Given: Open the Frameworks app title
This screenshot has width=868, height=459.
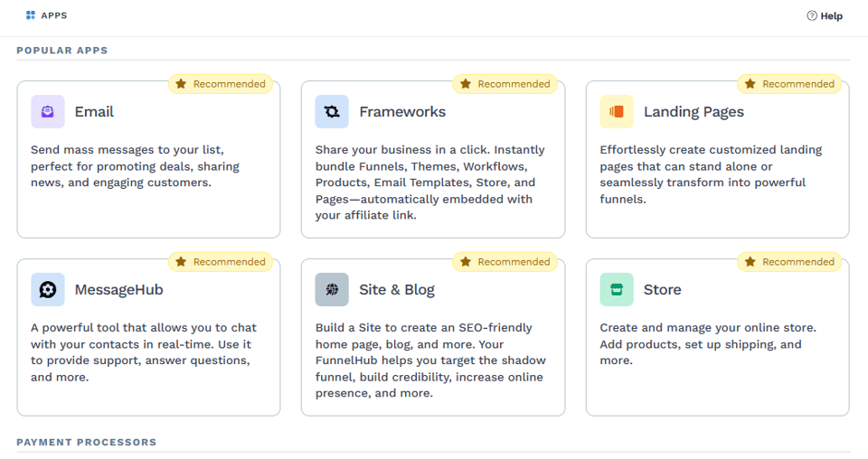Looking at the screenshot, I should click(x=402, y=112).
